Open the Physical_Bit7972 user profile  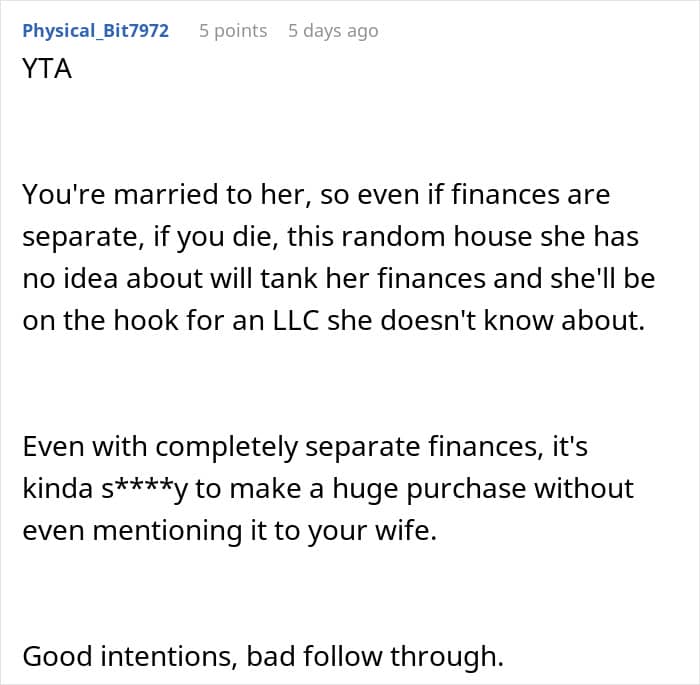point(95,31)
